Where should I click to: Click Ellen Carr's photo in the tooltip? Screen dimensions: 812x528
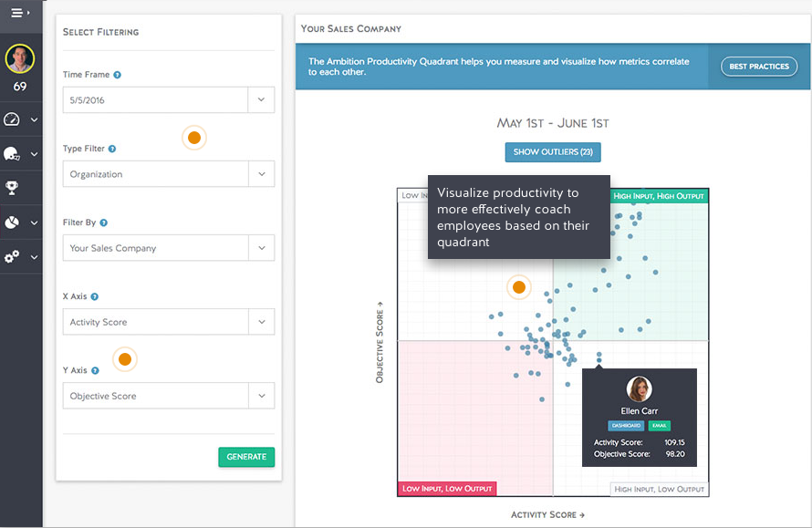640,389
